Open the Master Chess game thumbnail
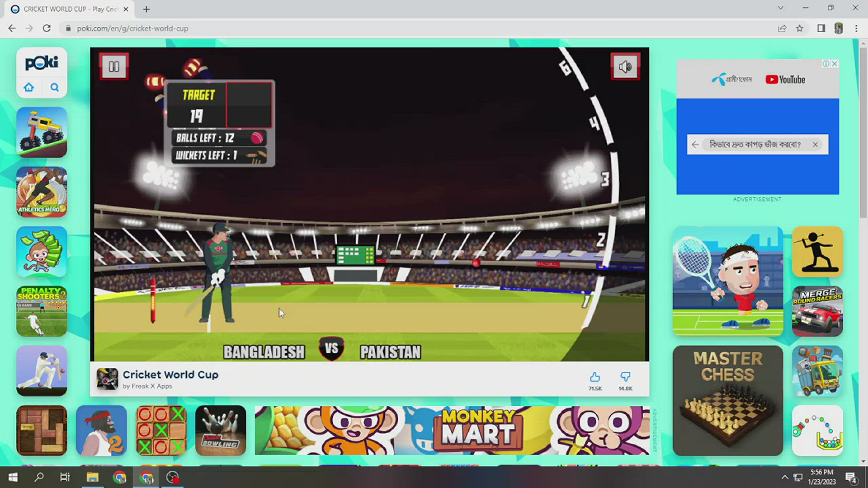The image size is (868, 488). pos(728,399)
